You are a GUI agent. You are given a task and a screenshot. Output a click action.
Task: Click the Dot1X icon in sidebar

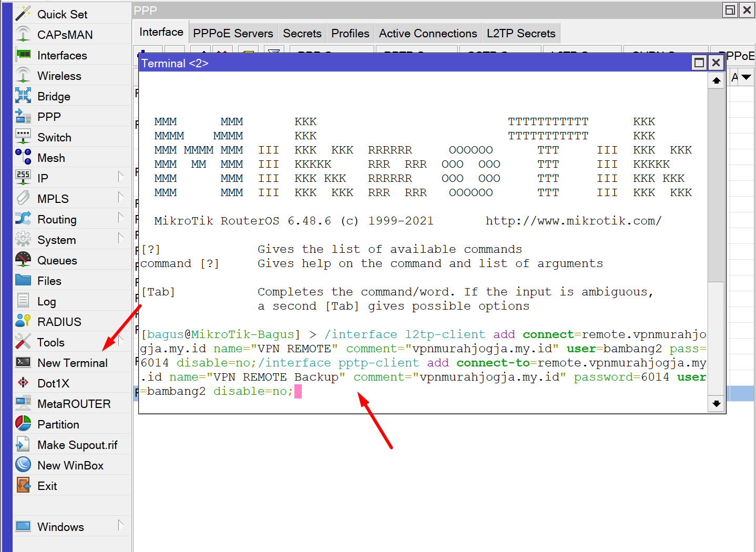point(23,383)
